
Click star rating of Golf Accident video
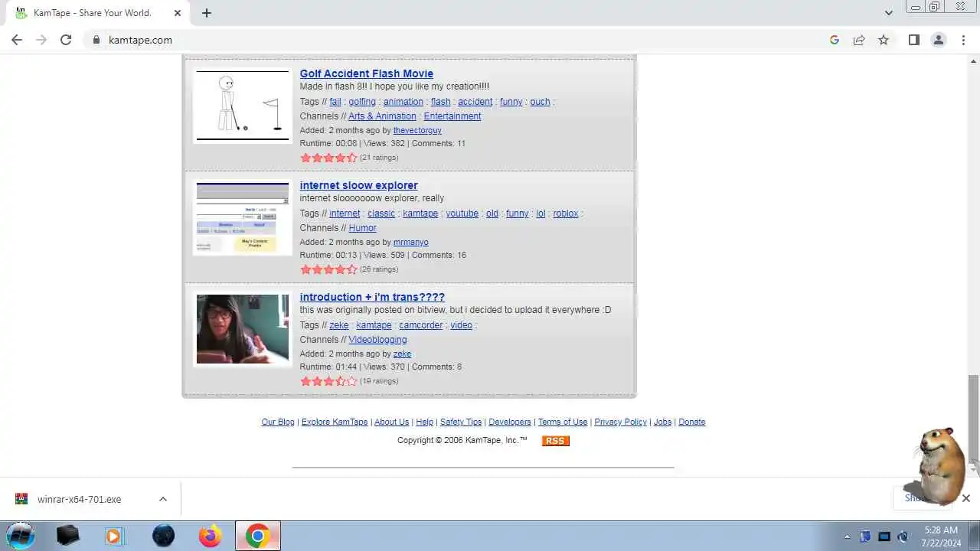(x=328, y=158)
